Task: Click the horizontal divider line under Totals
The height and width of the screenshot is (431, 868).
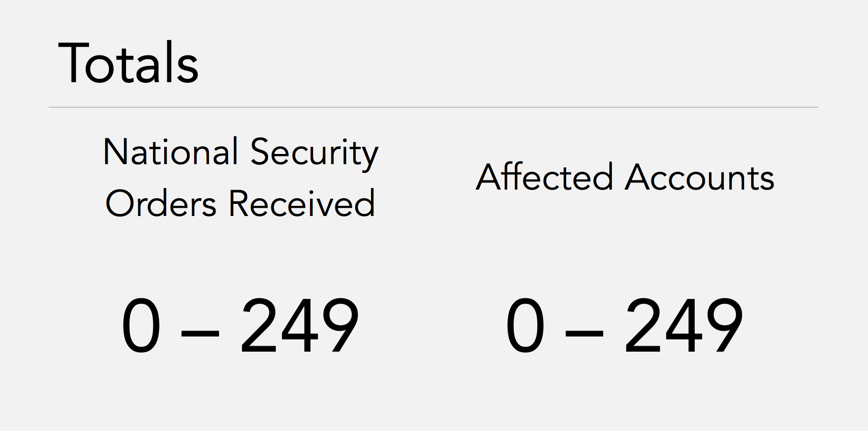Action: (x=433, y=107)
